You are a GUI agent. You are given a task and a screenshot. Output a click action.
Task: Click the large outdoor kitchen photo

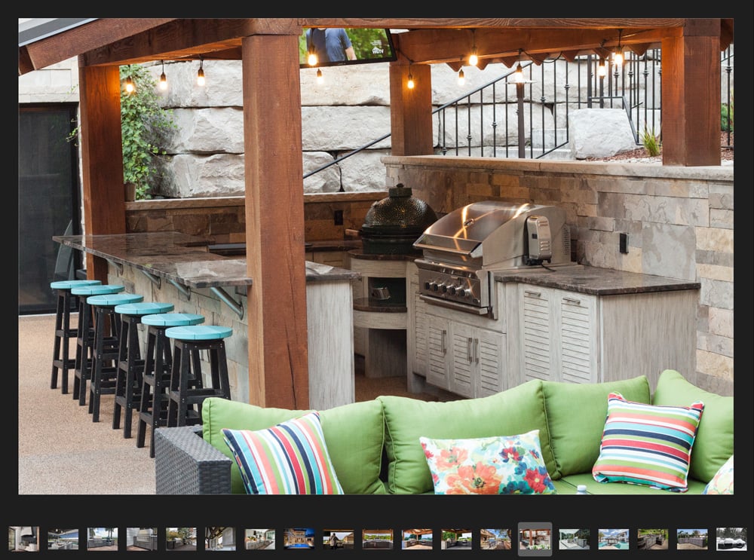[x=375, y=256]
